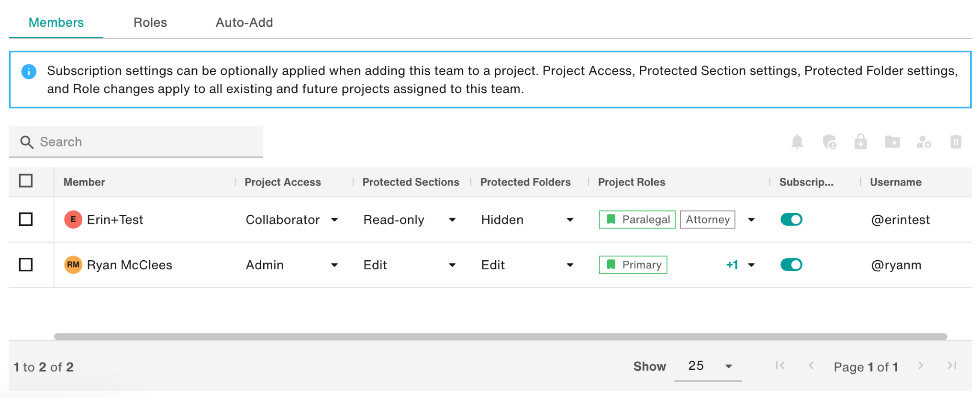The height and width of the screenshot is (398, 980).
Task: Click Ryan McClees' orange RM avatar
Action: pyautogui.click(x=73, y=265)
